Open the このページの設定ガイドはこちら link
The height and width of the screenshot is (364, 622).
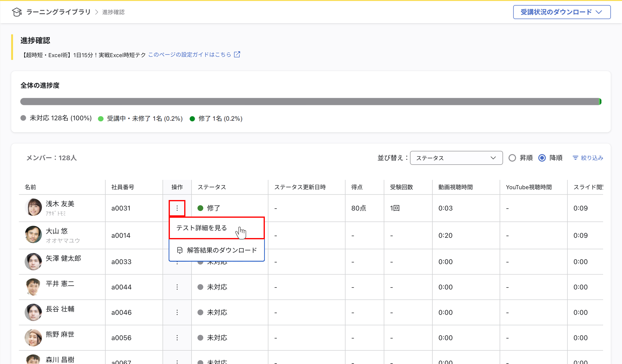(x=189, y=54)
